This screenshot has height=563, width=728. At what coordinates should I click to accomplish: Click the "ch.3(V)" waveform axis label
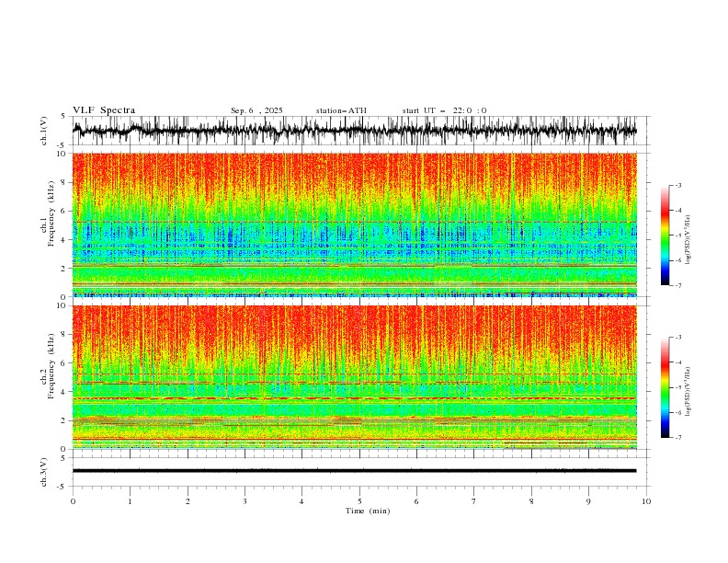(x=44, y=472)
